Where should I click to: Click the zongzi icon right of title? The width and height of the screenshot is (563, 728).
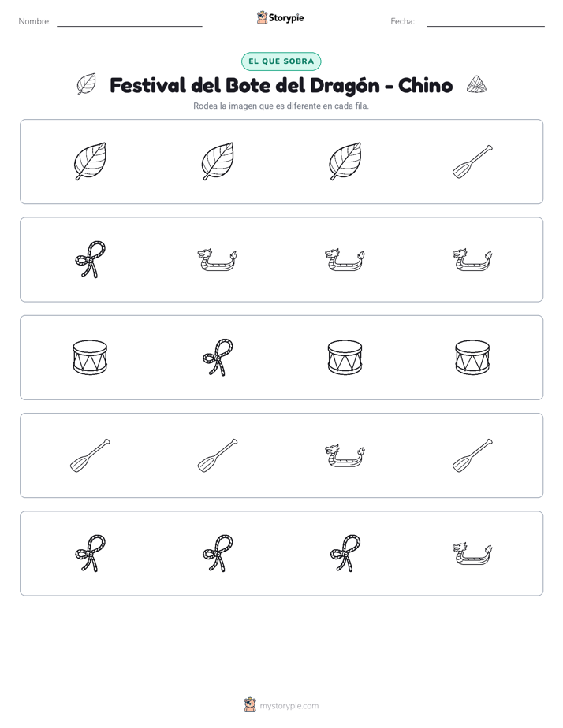point(476,84)
